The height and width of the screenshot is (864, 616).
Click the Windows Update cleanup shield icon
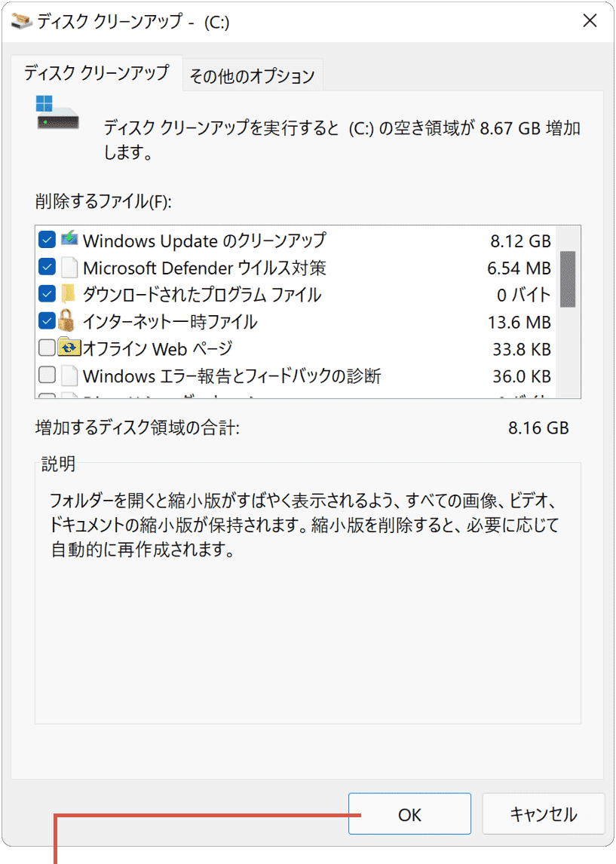tap(69, 238)
